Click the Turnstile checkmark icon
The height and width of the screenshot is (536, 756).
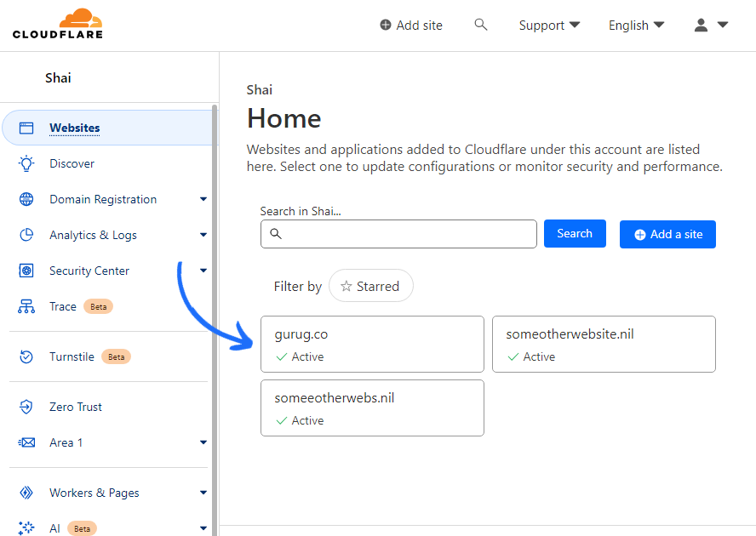pos(26,356)
